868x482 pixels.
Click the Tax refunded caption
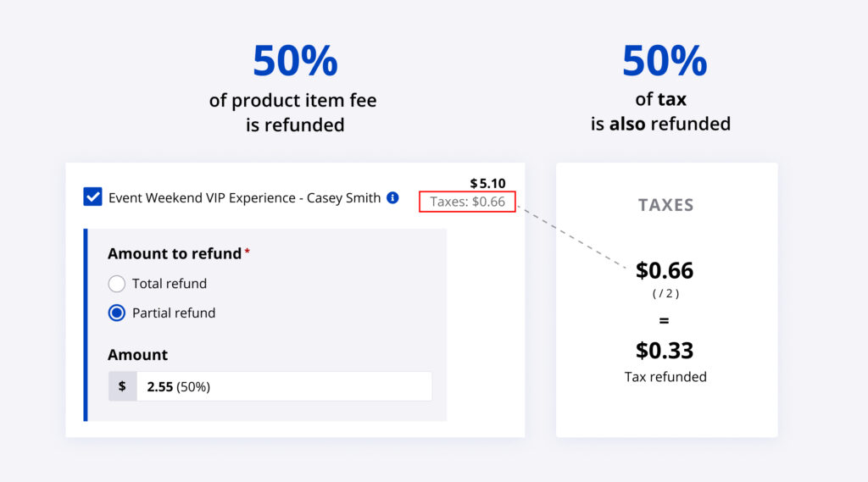point(665,377)
